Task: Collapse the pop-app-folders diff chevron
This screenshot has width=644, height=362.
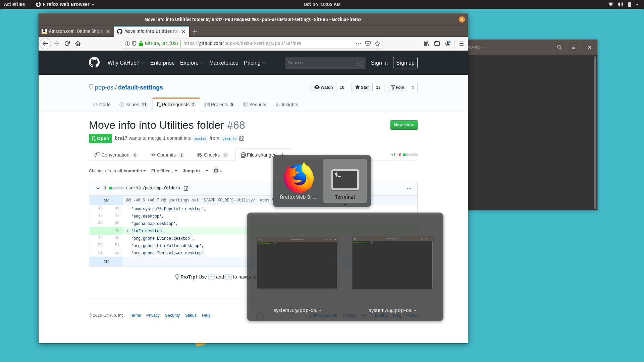Action: (98, 188)
